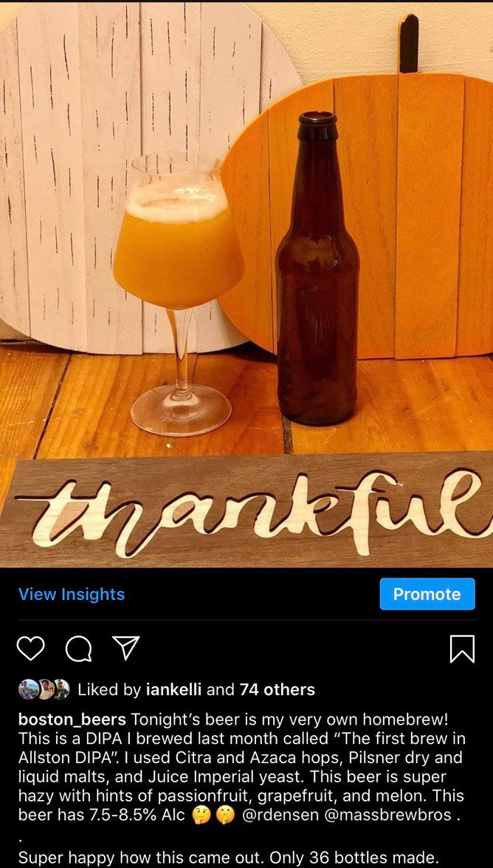Share post via paper plane icon
Image resolution: width=493 pixels, height=868 pixels.
(126, 648)
